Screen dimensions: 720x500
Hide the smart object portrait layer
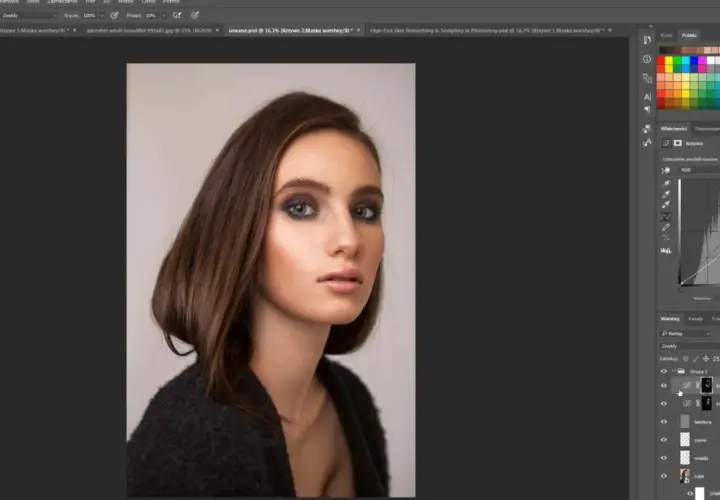coord(664,476)
